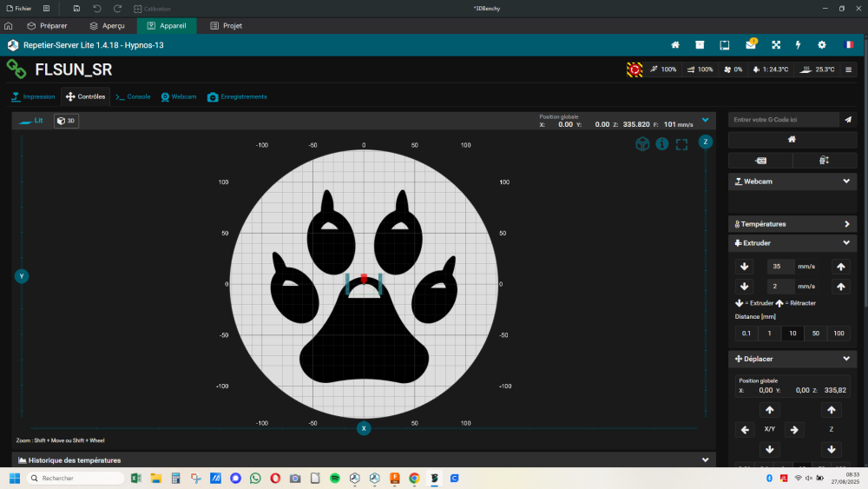868x489 pixels.
Task: Select 0.1 mm extruder distance
Action: pos(746,334)
